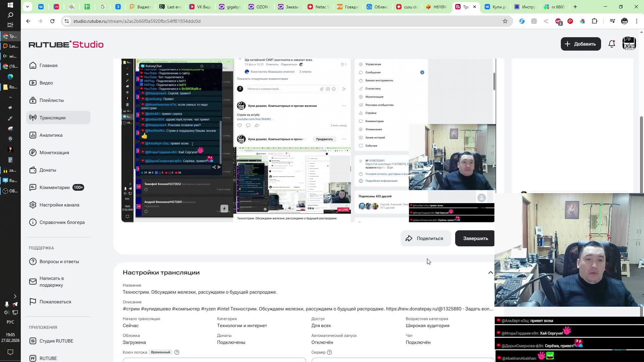Click help icon next to Ключ потока
Screen dimensions: 644x362
click(177, 352)
